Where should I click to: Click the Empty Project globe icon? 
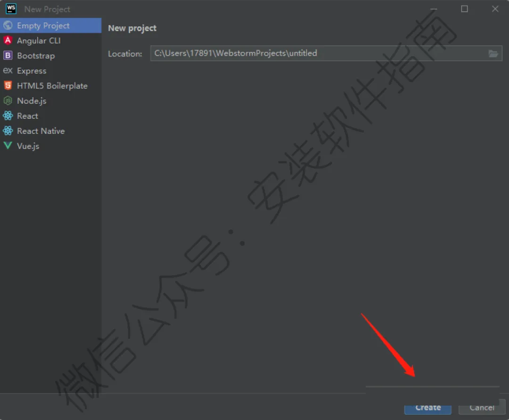[8, 25]
